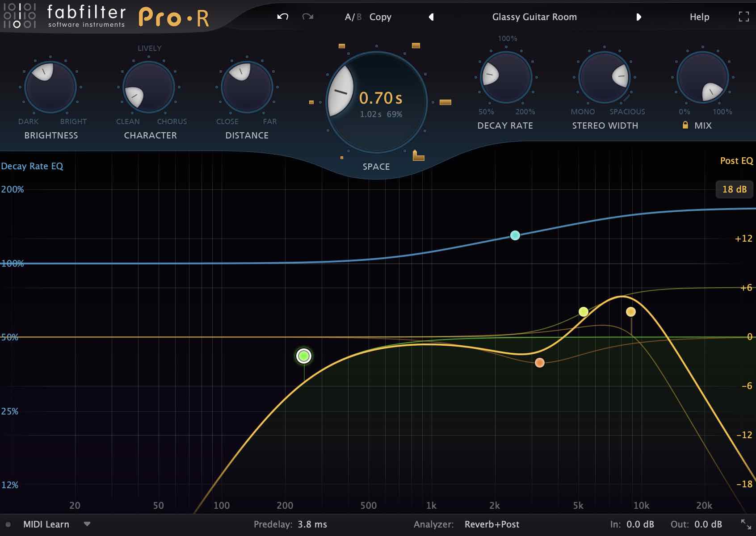Click the Stereo Width knob
The width and height of the screenshot is (756, 536).
(x=604, y=77)
